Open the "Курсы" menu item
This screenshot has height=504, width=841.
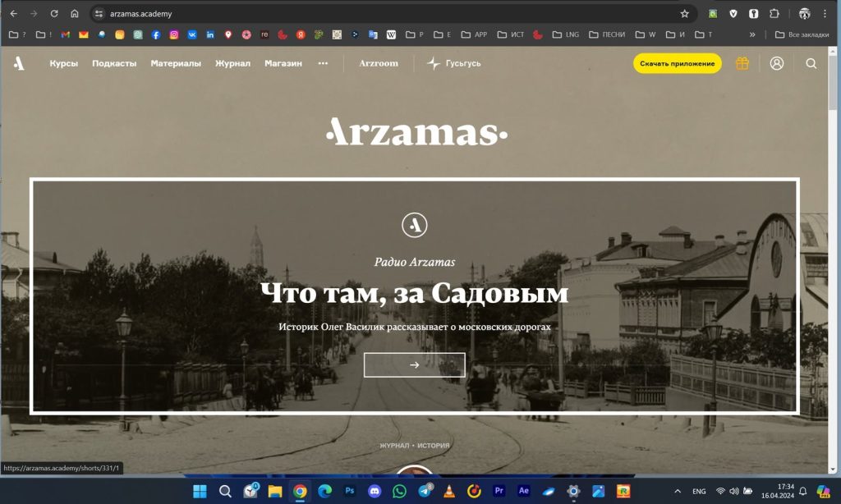point(64,63)
